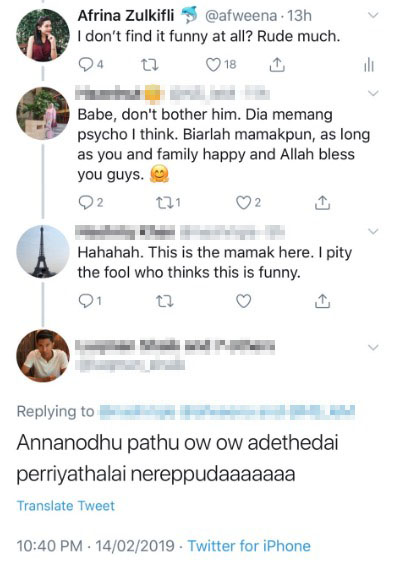View tweet activity analytics bar icon
Screen dimensions: 395x561
[x=369, y=65]
